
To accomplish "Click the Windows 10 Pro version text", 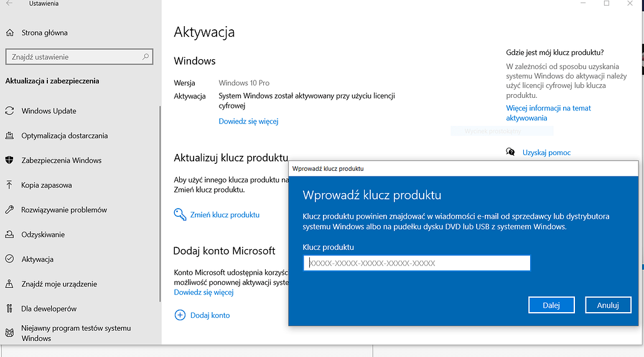I will pyautogui.click(x=244, y=83).
